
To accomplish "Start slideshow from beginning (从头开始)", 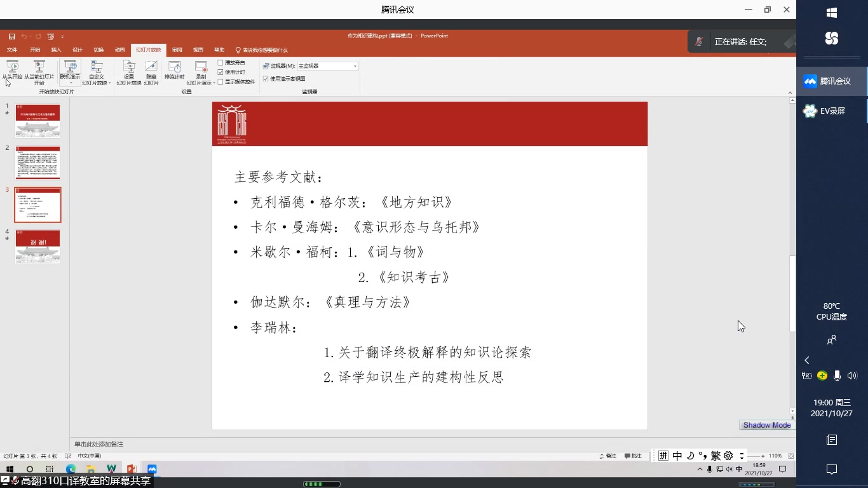I will [13, 70].
